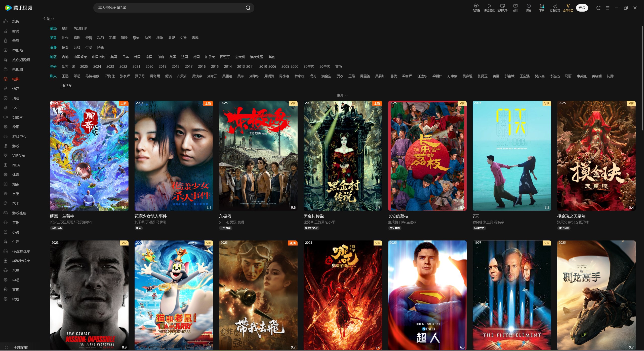Click the search magnifier icon
Viewport: 644px width, 351px height.
(248, 8)
